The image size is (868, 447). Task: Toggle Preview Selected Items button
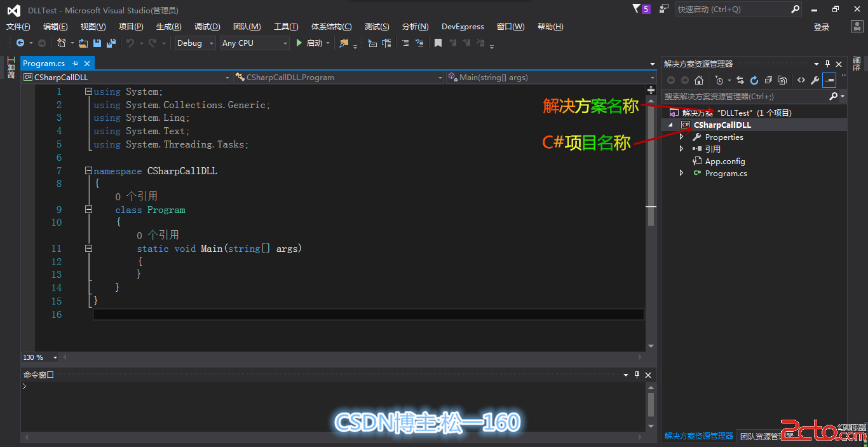(x=829, y=80)
